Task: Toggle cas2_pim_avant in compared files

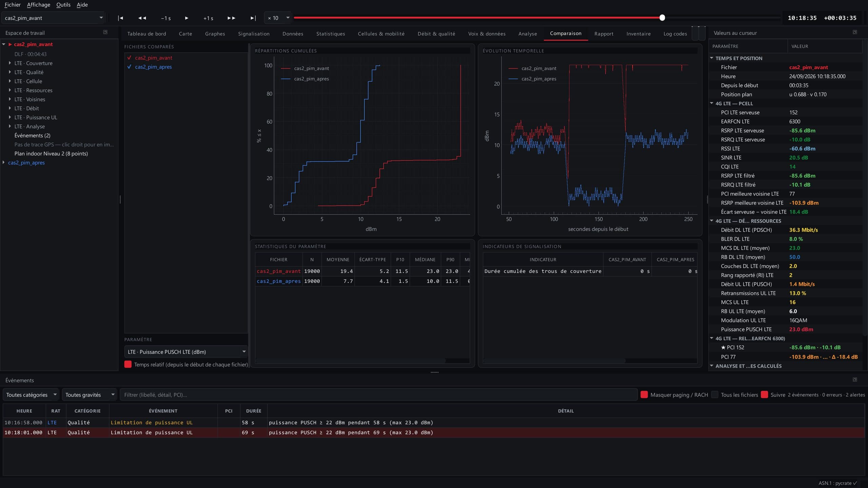Action: (129, 58)
